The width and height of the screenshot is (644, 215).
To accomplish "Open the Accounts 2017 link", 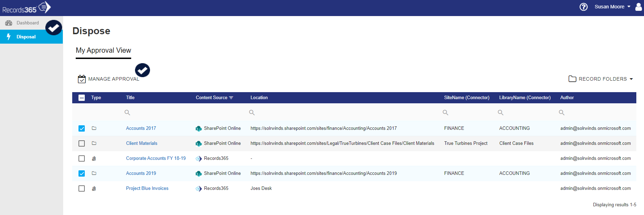I will tap(141, 128).
